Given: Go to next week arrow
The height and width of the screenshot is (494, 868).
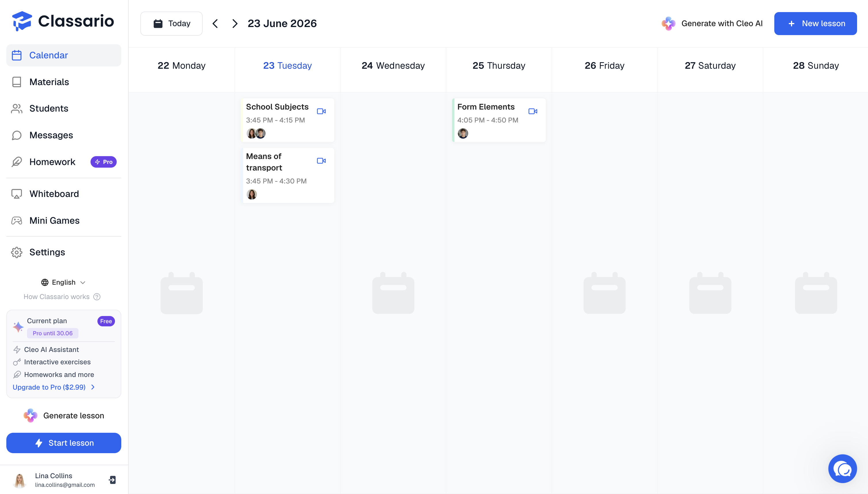Looking at the screenshot, I should (235, 23).
